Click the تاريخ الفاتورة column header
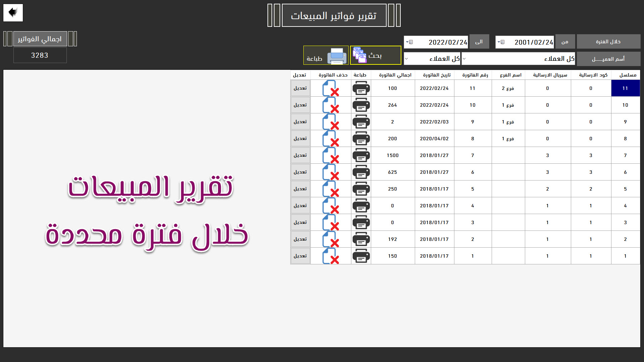The image size is (644, 362). [435, 75]
